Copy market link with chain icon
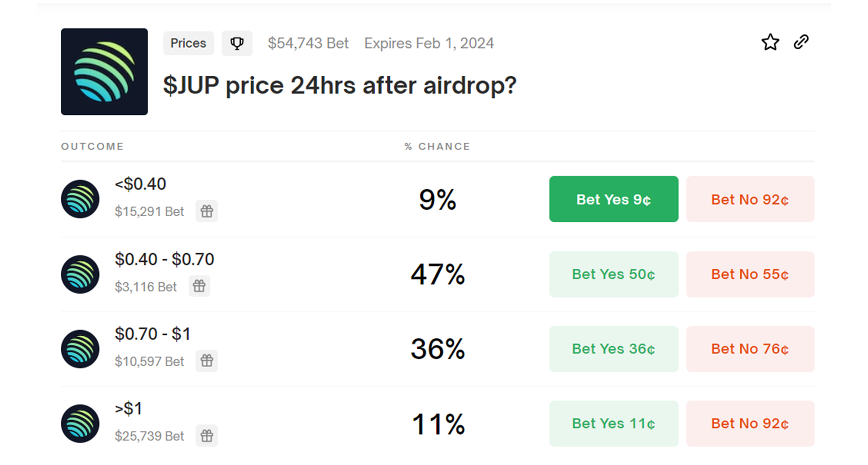This screenshot has height=465, width=868. (x=801, y=42)
